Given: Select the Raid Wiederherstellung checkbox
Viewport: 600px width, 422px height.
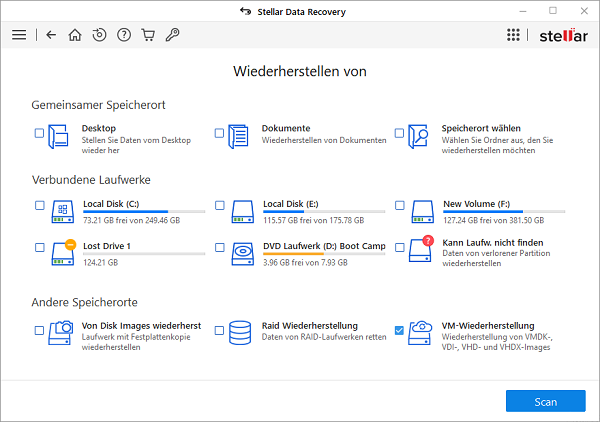Looking at the screenshot, I should [x=219, y=330].
